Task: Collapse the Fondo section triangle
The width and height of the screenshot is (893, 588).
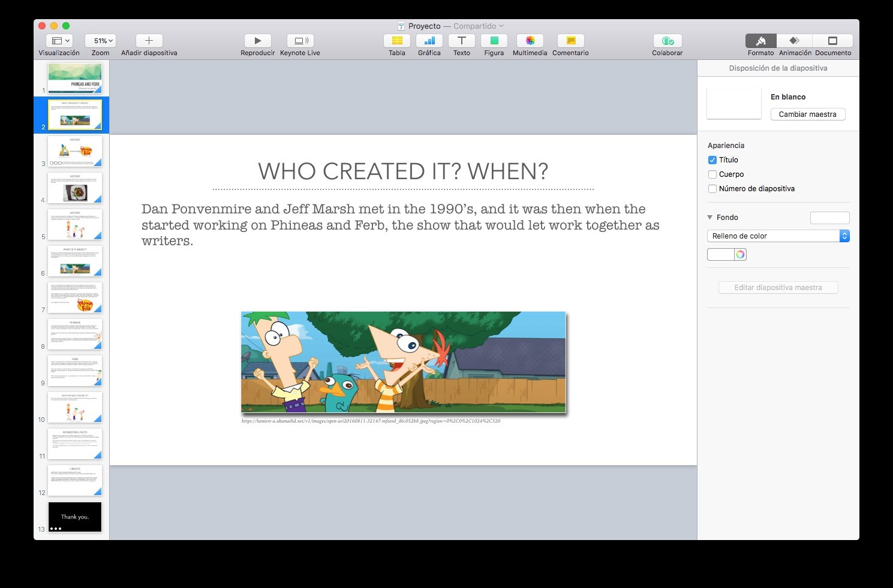Action: tap(710, 218)
